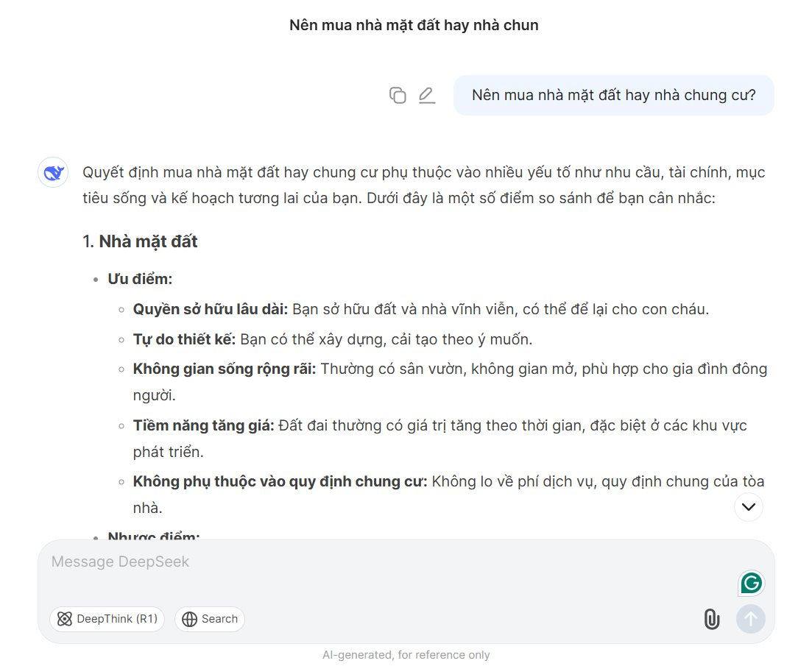This screenshot has width=812, height=666.
Task: Click the chat title "Nên mua nhà mặt đất hay nhà chun"
Action: point(414,25)
